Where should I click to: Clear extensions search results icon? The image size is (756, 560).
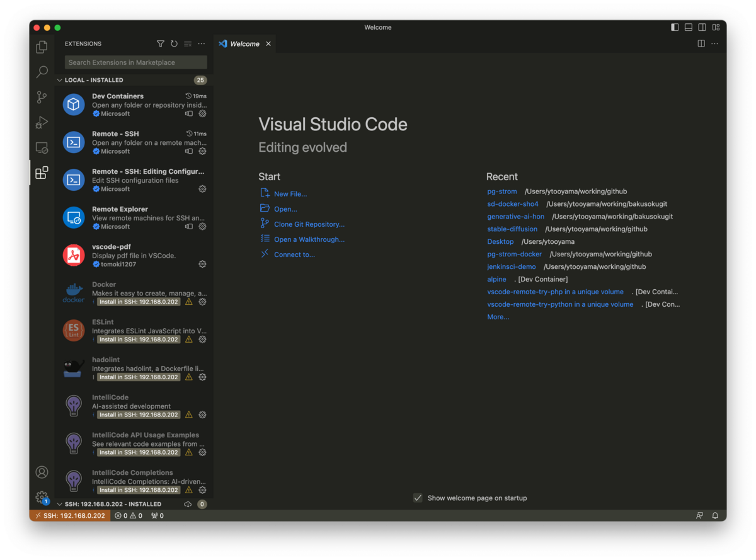[188, 43]
